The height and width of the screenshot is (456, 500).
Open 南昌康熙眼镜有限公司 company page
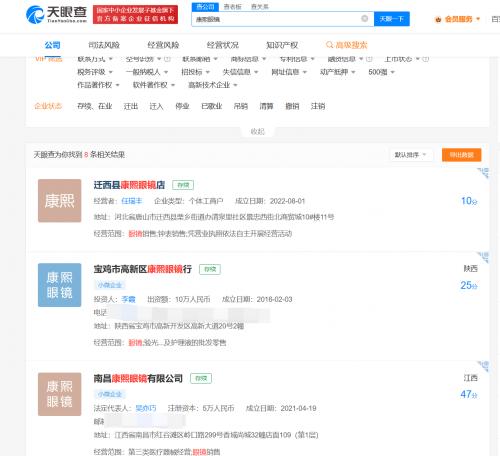[x=138, y=378]
